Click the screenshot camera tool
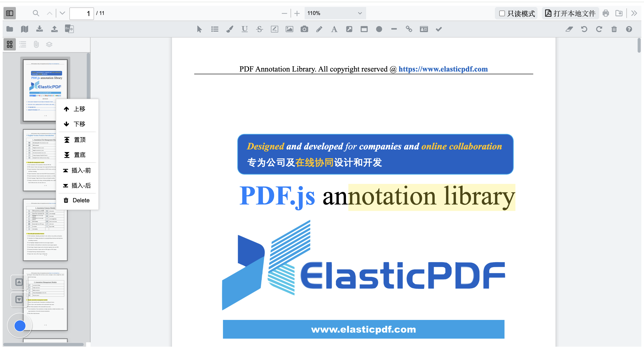The height and width of the screenshot is (348, 644). [x=304, y=29]
